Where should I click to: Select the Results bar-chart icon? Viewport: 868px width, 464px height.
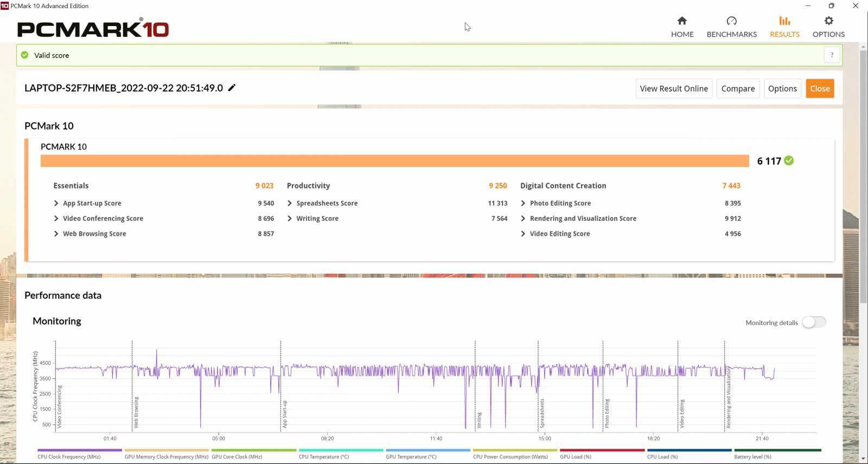click(x=784, y=21)
